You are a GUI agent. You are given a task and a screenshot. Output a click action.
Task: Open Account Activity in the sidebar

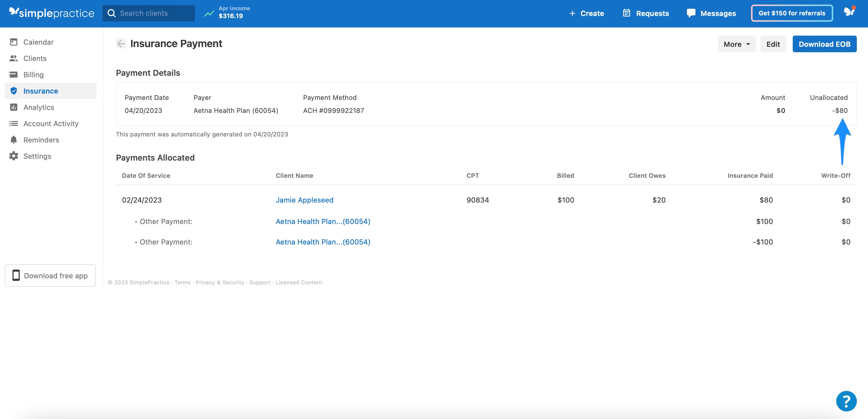point(50,123)
